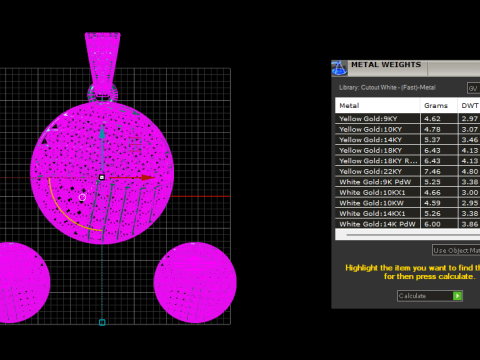Click the Grams column header
Screen dimensions: 480x360
(x=439, y=105)
